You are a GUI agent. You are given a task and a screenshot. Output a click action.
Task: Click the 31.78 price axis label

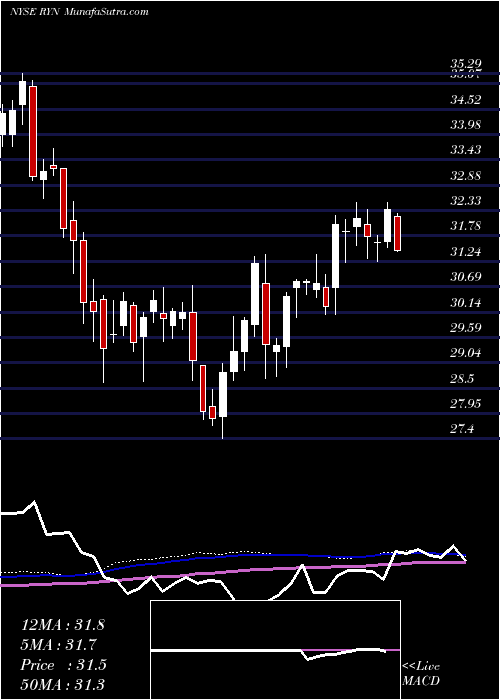pyautogui.click(x=466, y=225)
